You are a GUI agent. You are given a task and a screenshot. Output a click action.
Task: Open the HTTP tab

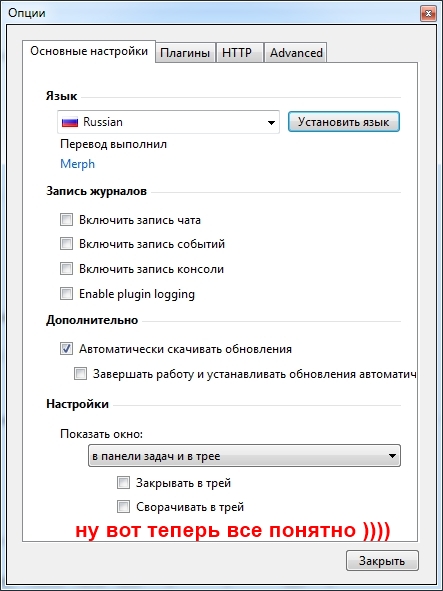tap(239, 52)
